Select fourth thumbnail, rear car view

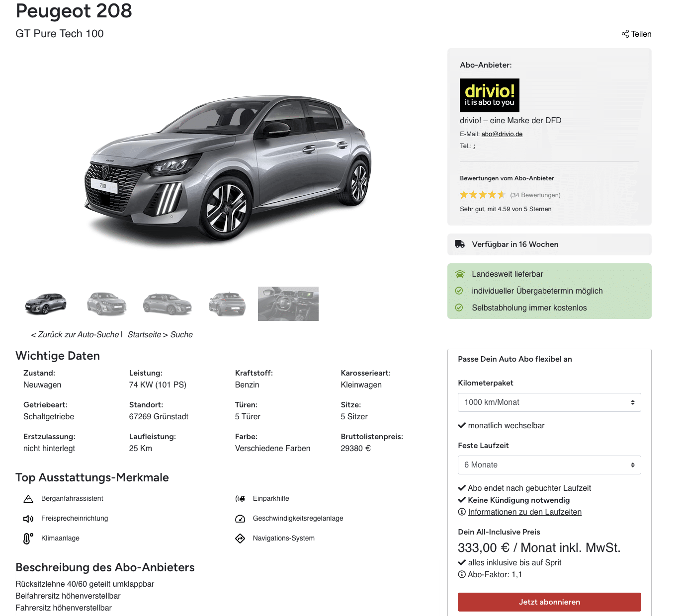[x=227, y=304]
